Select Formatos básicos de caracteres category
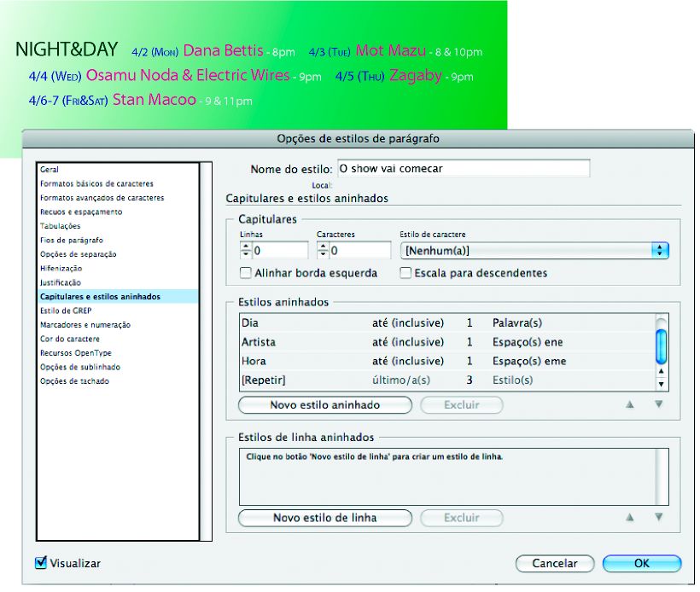The height and width of the screenshot is (592, 700). 96,183
